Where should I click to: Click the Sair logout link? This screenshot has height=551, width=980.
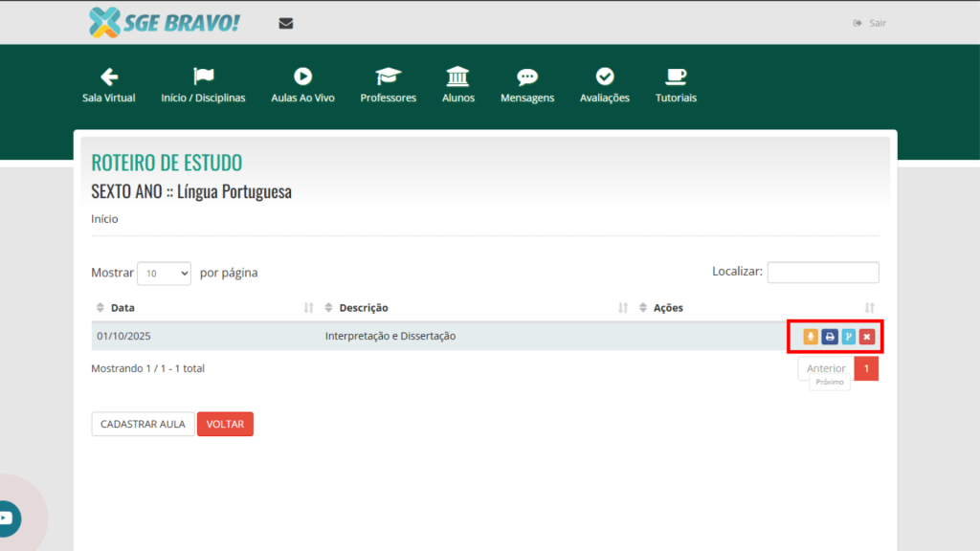870,23
